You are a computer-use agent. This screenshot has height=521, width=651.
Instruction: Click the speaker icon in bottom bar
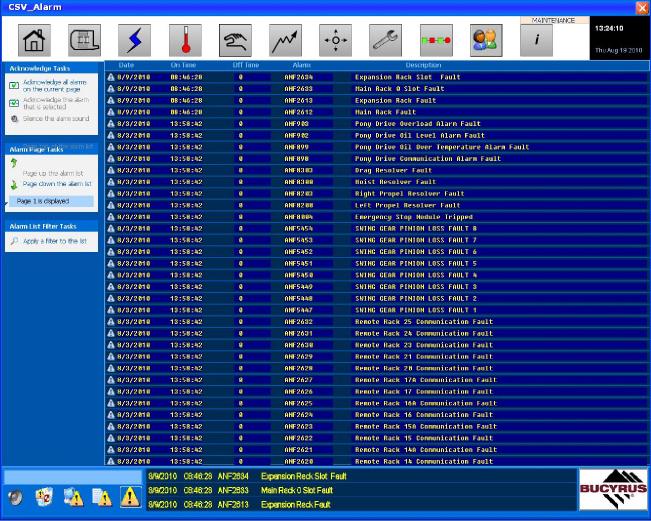click(x=16, y=497)
